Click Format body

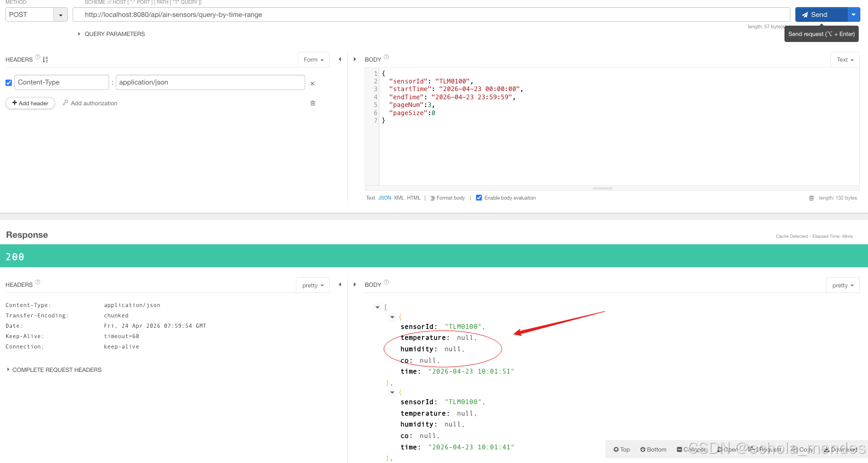click(448, 198)
